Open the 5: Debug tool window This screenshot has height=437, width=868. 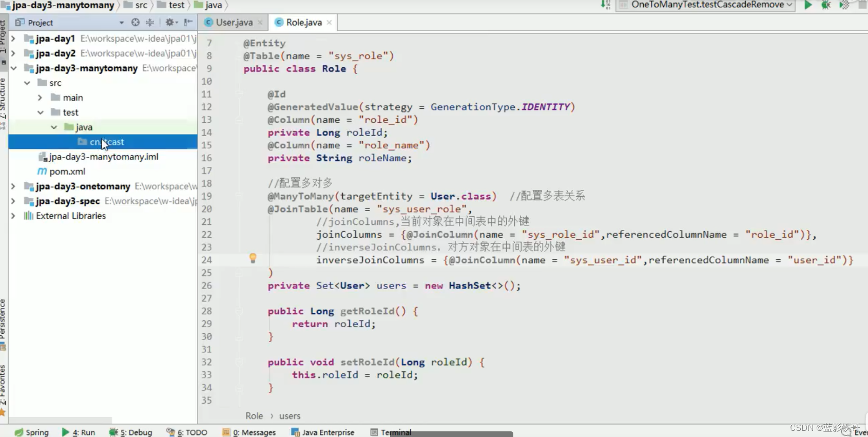tap(131, 432)
